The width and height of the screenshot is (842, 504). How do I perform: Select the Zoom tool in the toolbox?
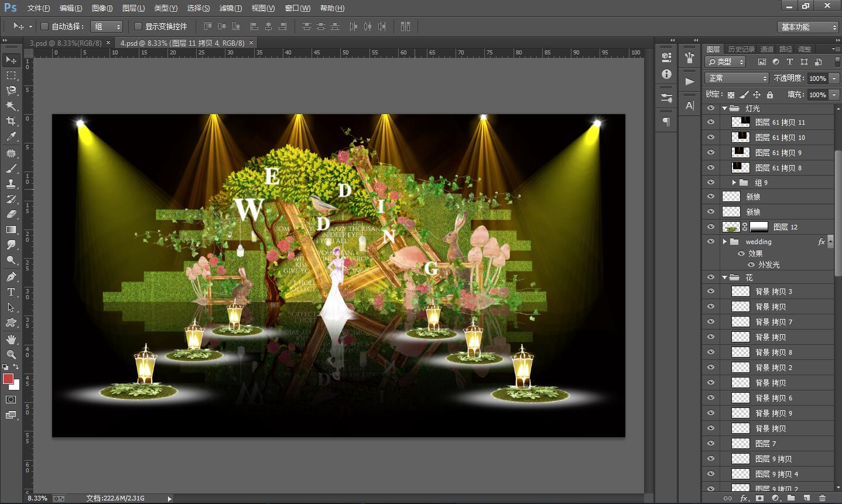point(11,355)
